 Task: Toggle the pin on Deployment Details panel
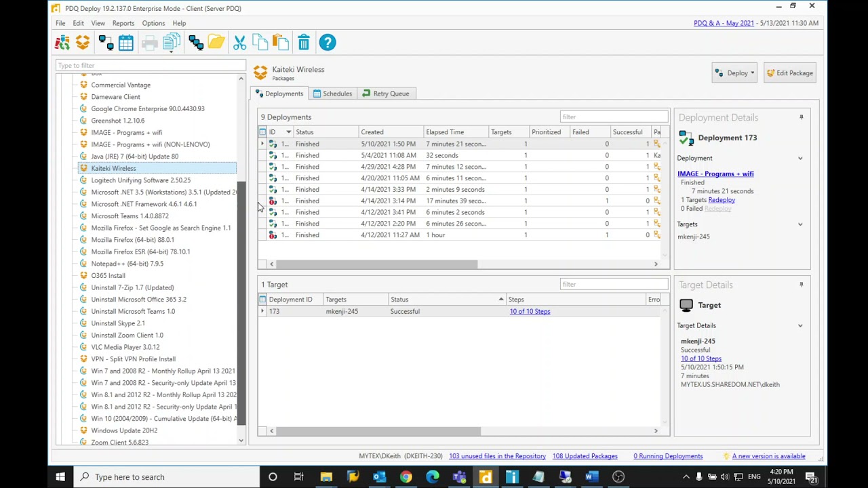[x=801, y=117]
